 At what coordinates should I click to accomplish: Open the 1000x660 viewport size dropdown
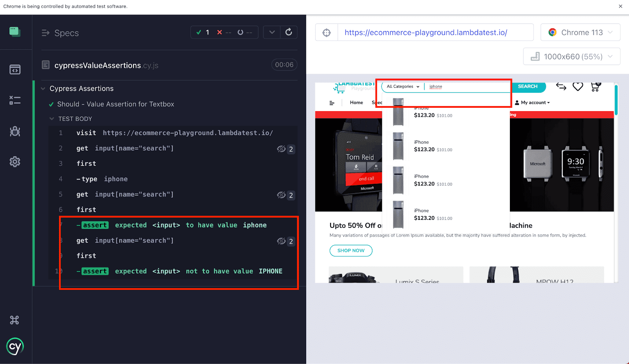click(572, 56)
